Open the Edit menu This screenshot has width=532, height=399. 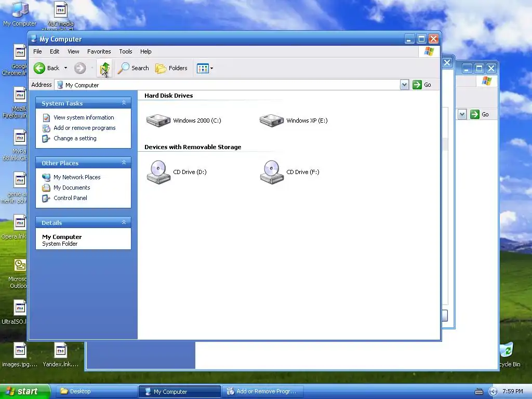coord(54,51)
